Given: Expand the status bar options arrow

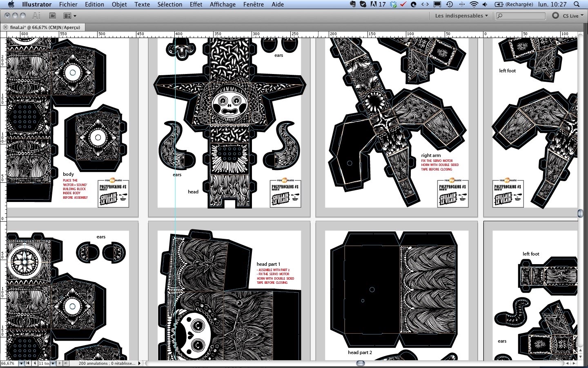Looking at the screenshot, I should point(139,363).
